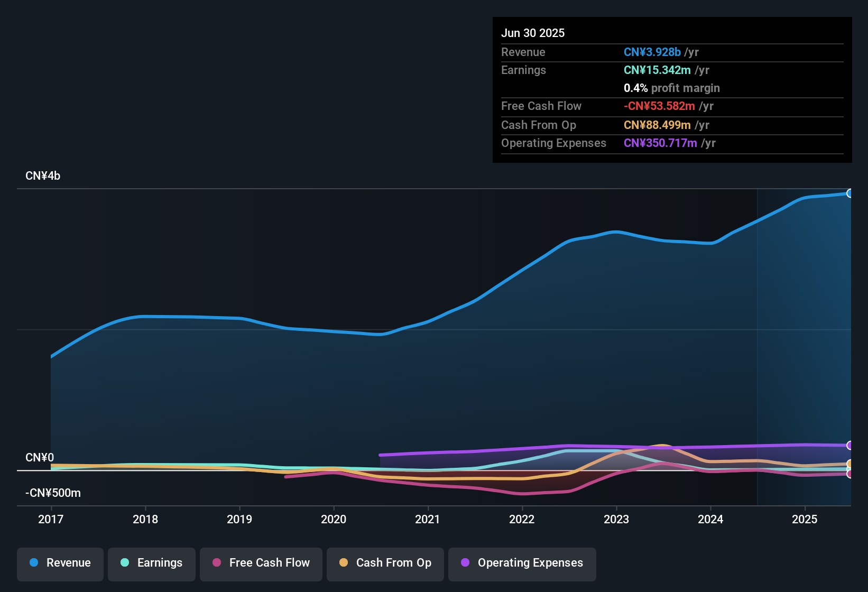Click the 2020 label on the timeline axis

coord(334,520)
